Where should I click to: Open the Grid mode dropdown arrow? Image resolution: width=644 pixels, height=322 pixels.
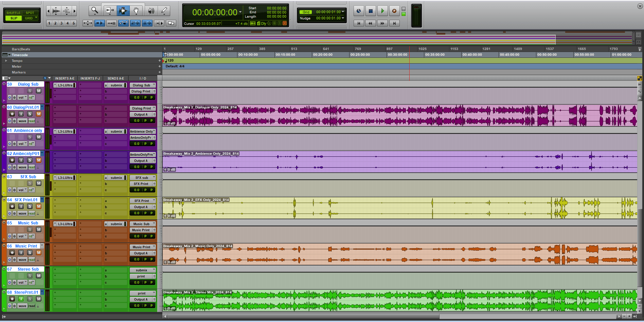pos(36,18)
